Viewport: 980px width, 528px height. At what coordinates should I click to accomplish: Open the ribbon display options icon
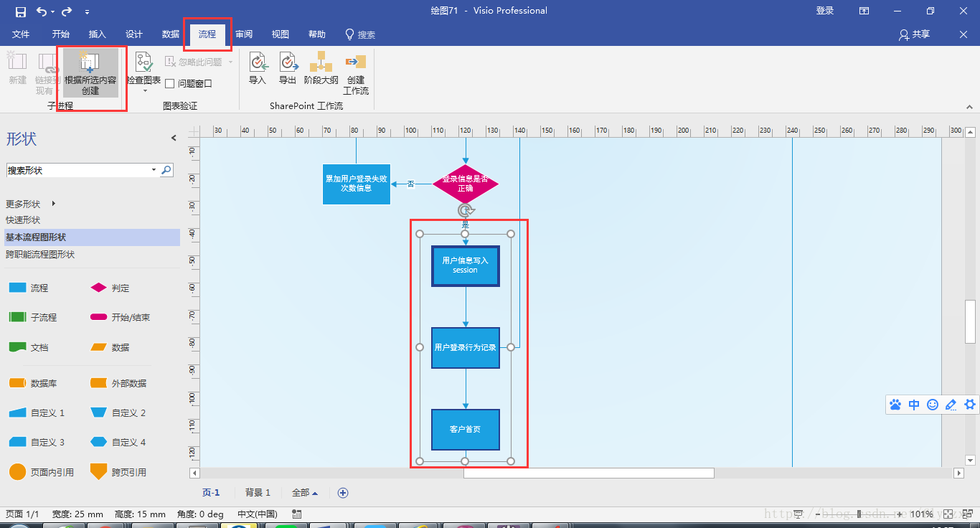pyautogui.click(x=864, y=11)
